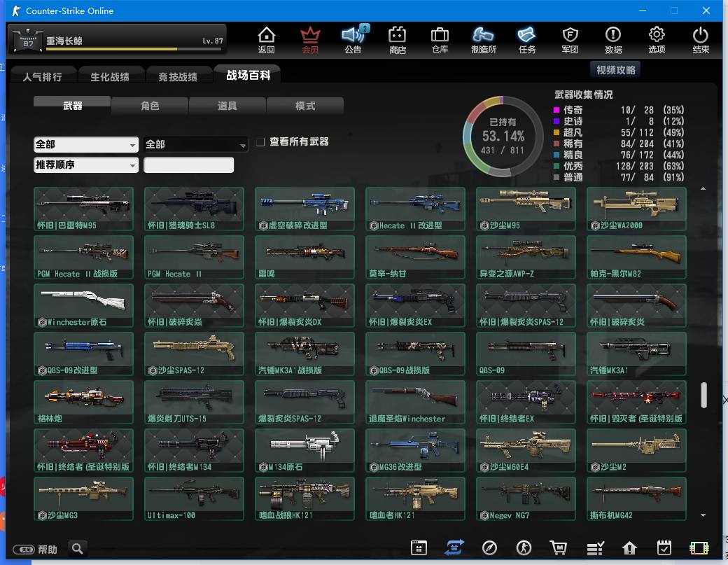Image resolution: width=728 pixels, height=565 pixels.
Task: Select the 追魔圣焰Winchester weapon card
Action: [x=415, y=402]
